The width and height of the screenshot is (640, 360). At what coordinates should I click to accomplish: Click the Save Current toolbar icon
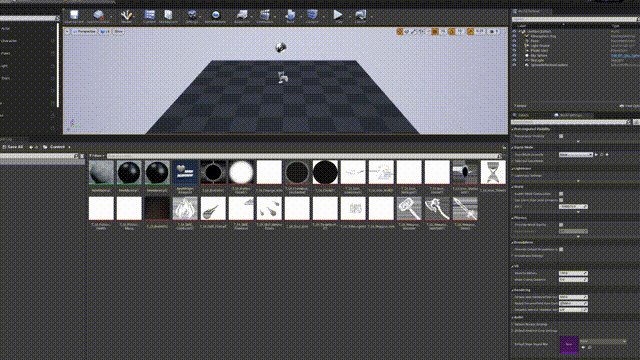[x=74, y=15]
